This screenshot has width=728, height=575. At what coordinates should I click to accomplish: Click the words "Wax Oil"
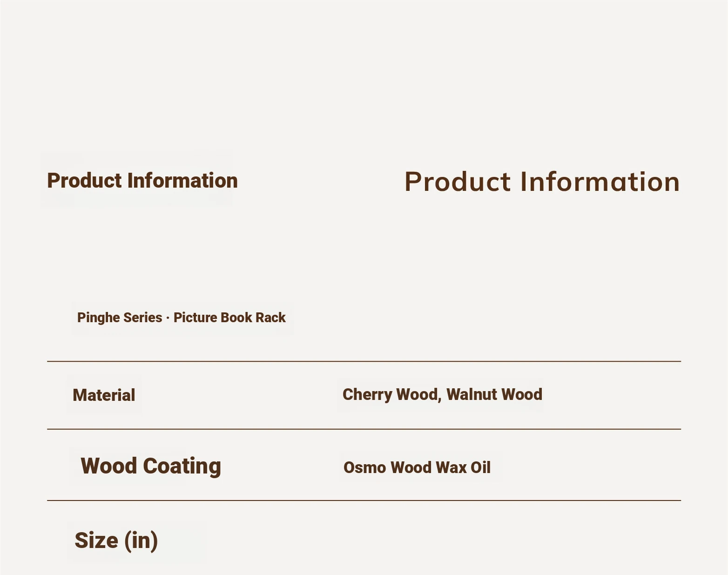[x=463, y=467]
